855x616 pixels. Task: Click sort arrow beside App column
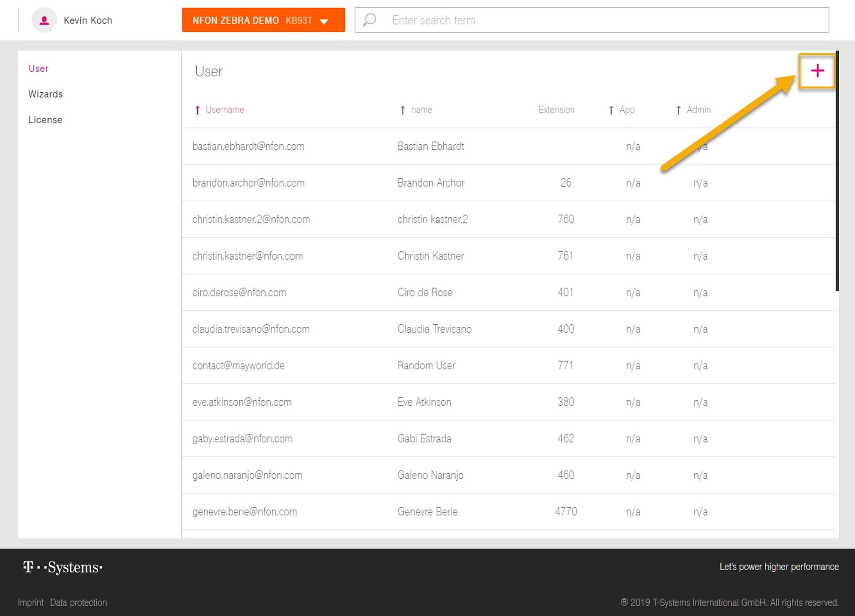click(x=611, y=110)
